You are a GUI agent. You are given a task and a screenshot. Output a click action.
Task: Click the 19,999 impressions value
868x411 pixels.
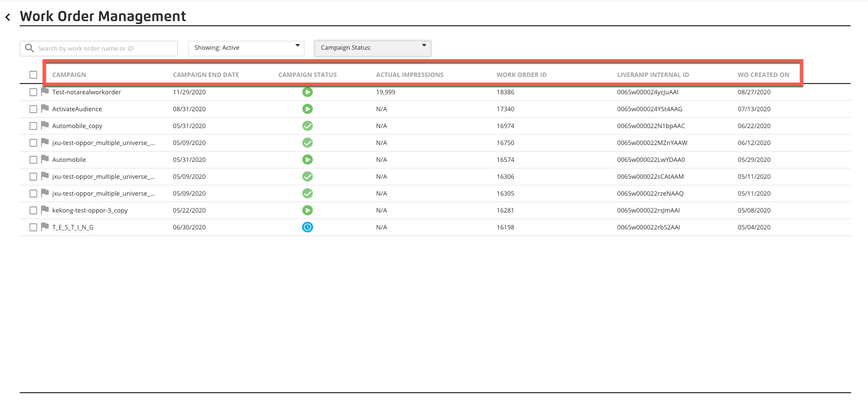pos(385,92)
